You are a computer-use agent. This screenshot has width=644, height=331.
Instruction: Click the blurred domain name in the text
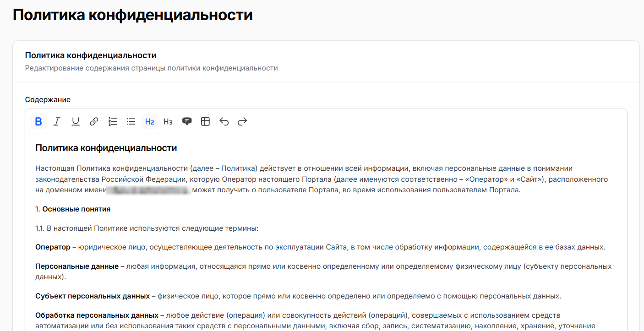[x=148, y=190]
